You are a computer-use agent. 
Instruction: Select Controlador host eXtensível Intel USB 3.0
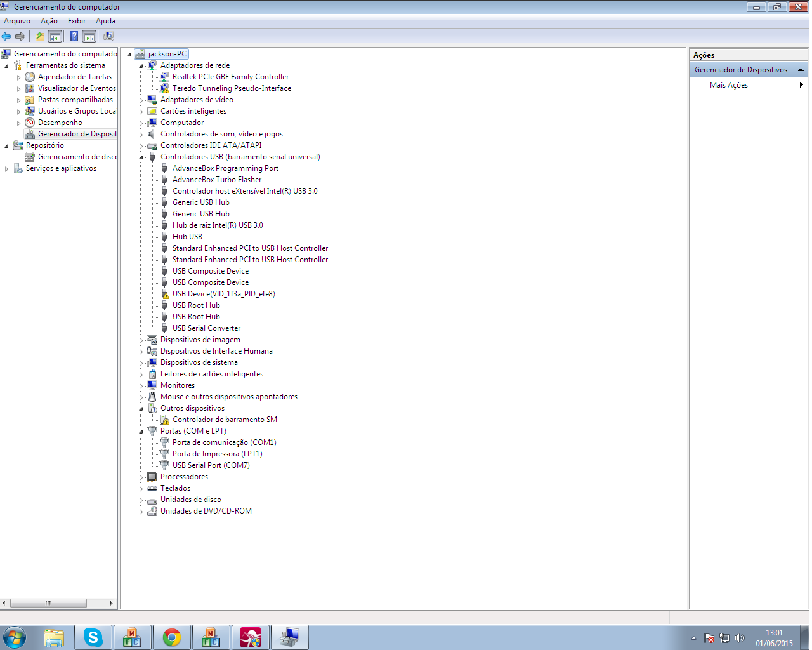click(245, 191)
